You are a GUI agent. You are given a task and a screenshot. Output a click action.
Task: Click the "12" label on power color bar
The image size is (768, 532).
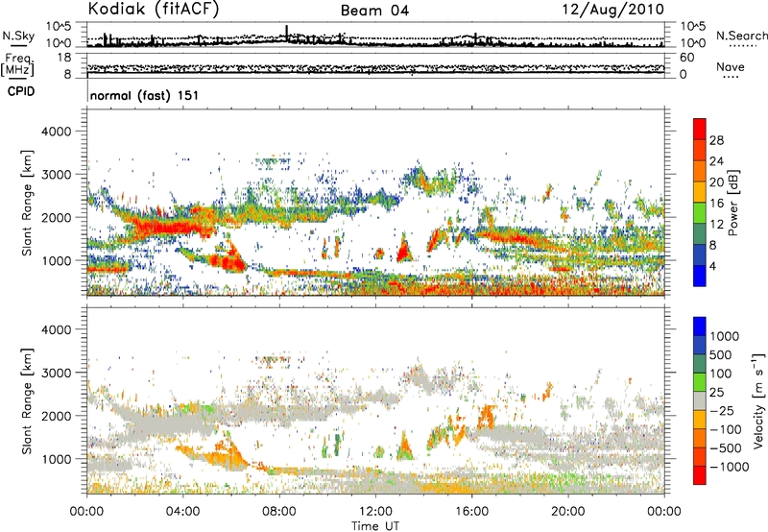coord(716,225)
